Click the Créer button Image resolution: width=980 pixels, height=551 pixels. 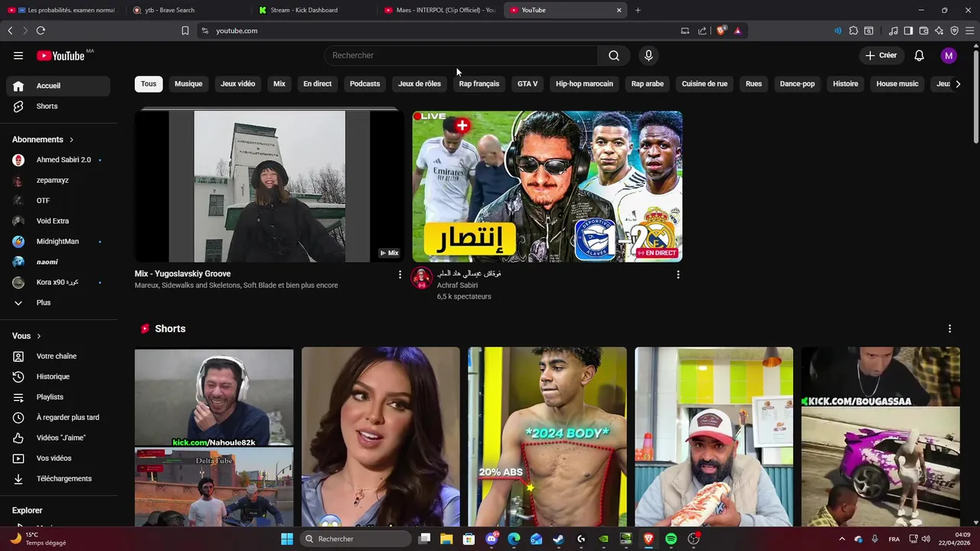(x=880, y=55)
